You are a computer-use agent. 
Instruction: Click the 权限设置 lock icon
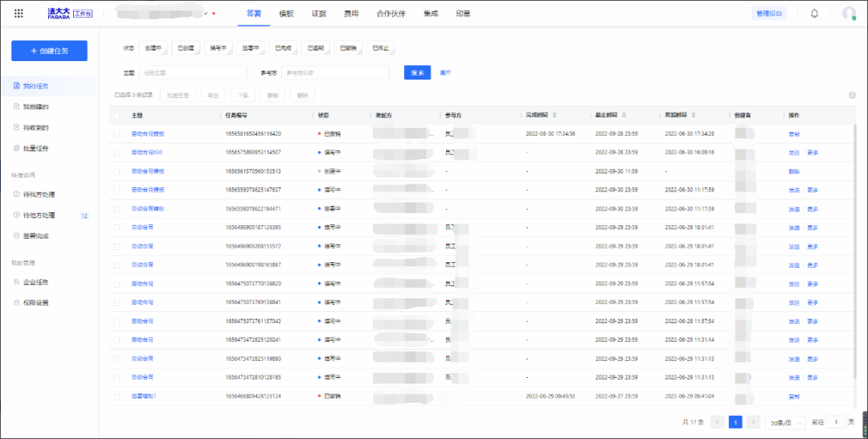17,303
